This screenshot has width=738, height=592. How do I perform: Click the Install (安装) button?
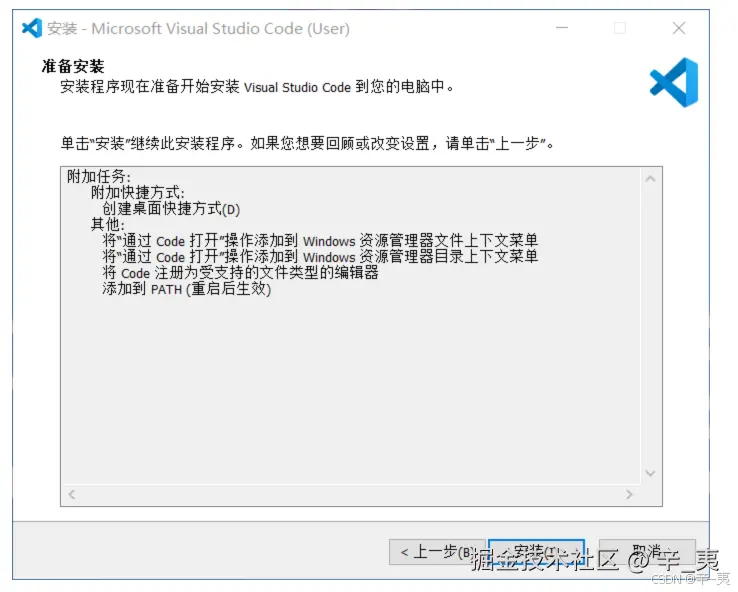[x=536, y=552]
